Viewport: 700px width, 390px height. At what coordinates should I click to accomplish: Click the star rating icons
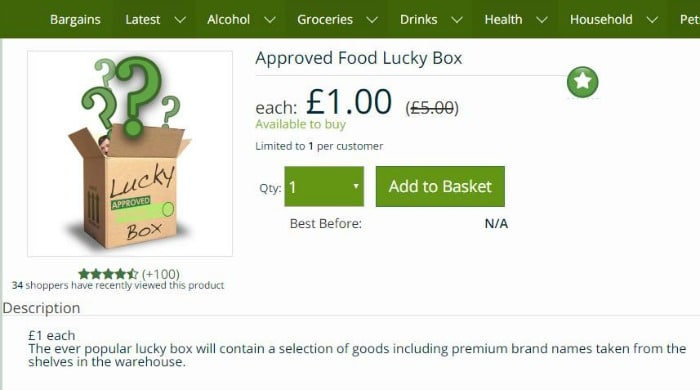108,274
